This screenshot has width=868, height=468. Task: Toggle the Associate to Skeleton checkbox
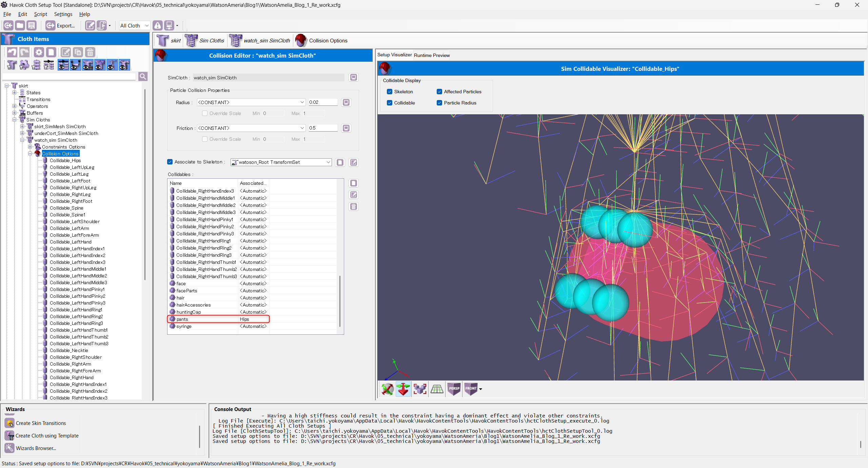(x=170, y=162)
